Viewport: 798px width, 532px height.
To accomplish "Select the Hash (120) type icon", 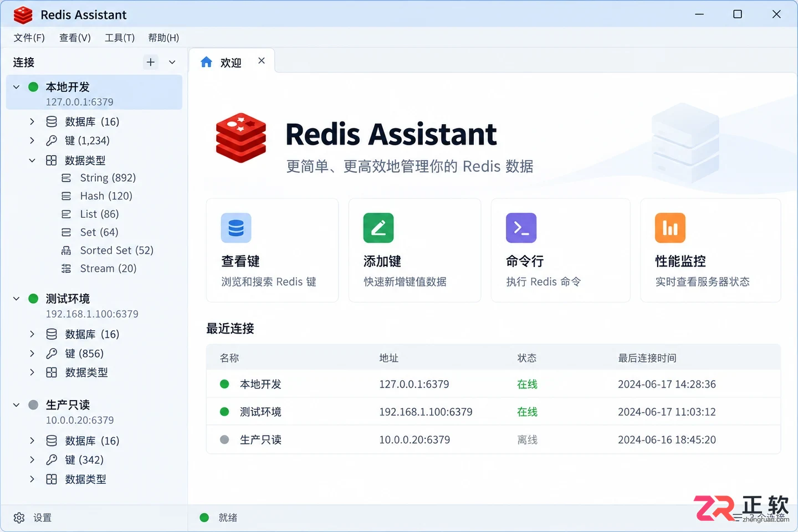I will [x=66, y=196].
